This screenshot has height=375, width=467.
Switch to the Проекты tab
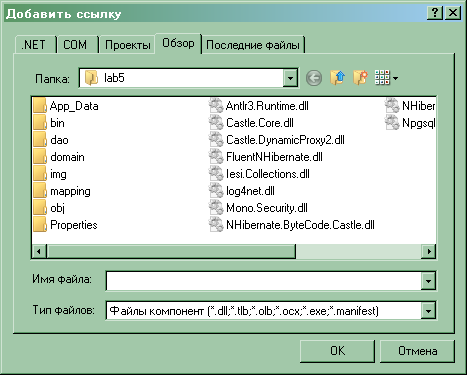(128, 45)
